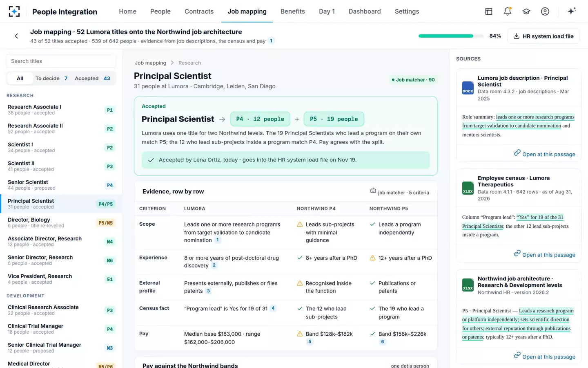Select the To decide filter
Screen dimensions: 588x368
[x=51, y=79]
